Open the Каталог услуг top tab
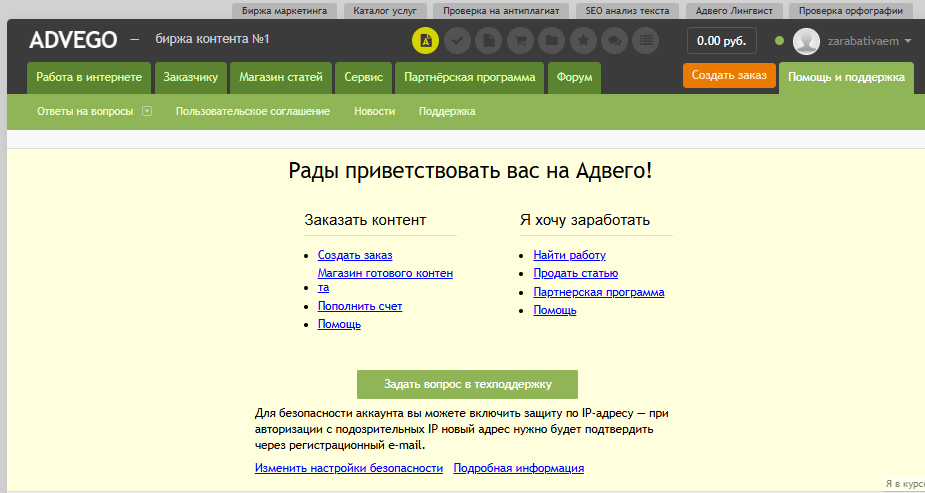Screen dimensions: 925x493 [x=385, y=11]
